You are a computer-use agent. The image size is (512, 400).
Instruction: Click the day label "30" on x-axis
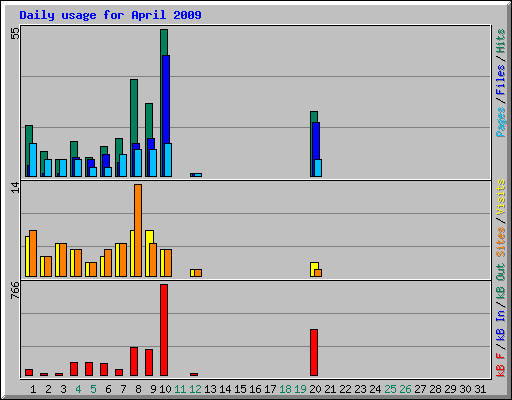pos(465,389)
